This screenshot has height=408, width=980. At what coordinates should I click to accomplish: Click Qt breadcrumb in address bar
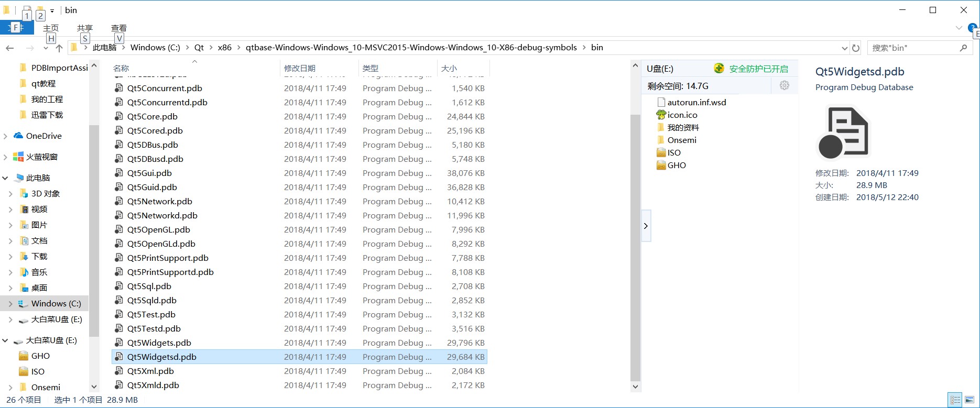[x=199, y=47]
